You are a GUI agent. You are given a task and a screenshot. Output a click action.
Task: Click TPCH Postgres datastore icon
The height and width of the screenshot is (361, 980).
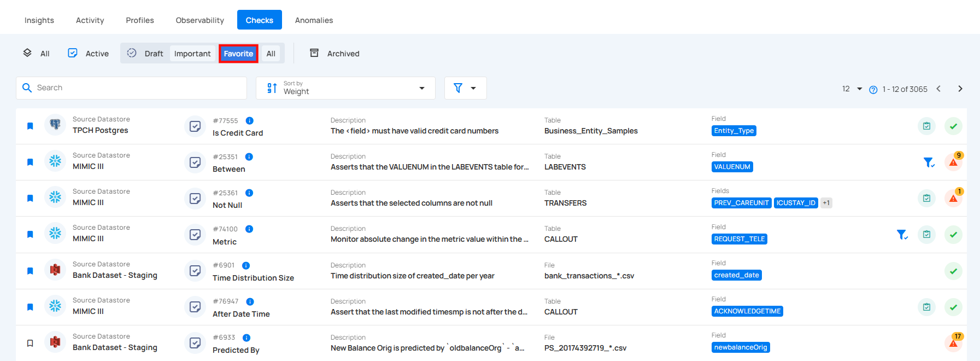55,125
